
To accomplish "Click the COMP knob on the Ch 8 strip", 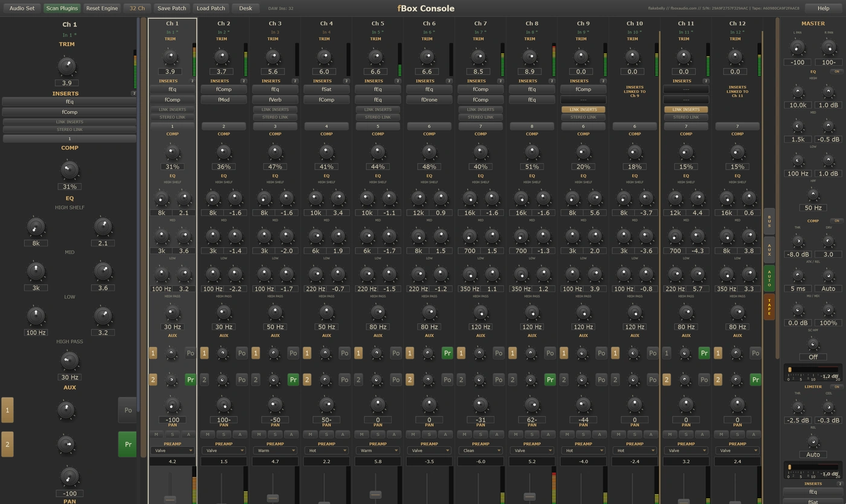I will pyautogui.click(x=532, y=152).
